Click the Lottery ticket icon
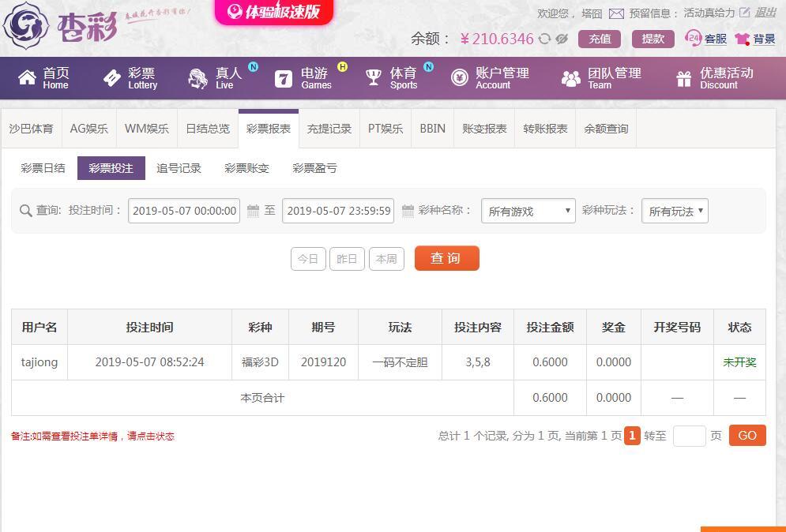Viewport: 786px width, 532px height. click(112, 78)
